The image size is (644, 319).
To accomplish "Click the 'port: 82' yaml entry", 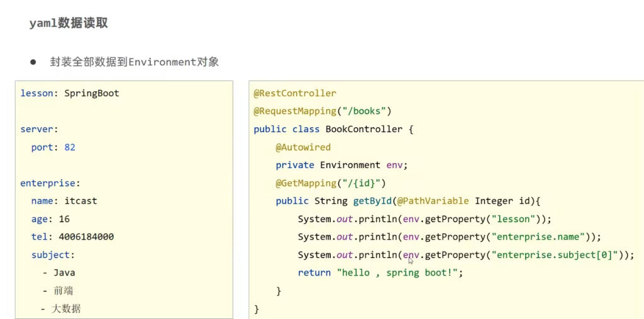I will click(x=53, y=147).
